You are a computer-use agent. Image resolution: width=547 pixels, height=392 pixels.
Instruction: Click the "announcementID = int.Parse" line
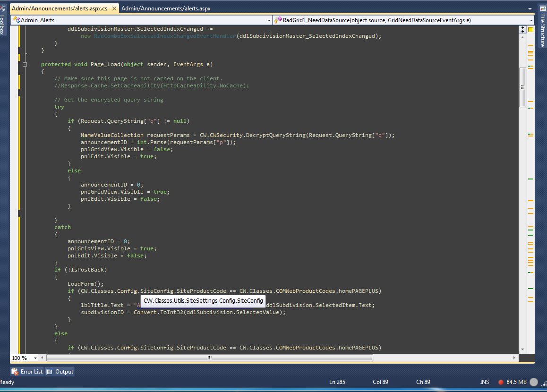[x=158, y=142]
